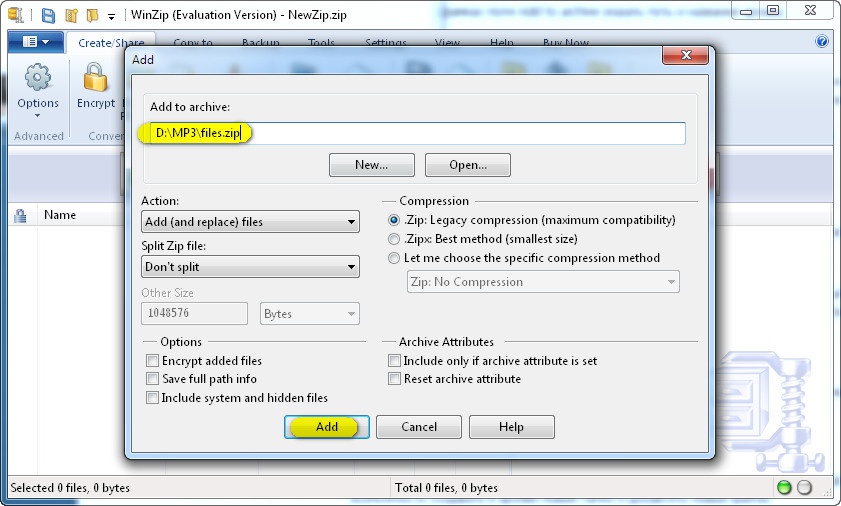
Task: Select .Zip Legacy compression radio button
Action: [x=394, y=220]
